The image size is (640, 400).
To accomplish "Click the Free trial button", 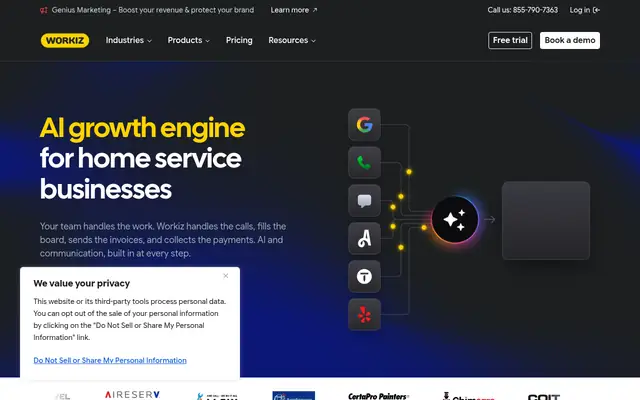I will tap(510, 40).
